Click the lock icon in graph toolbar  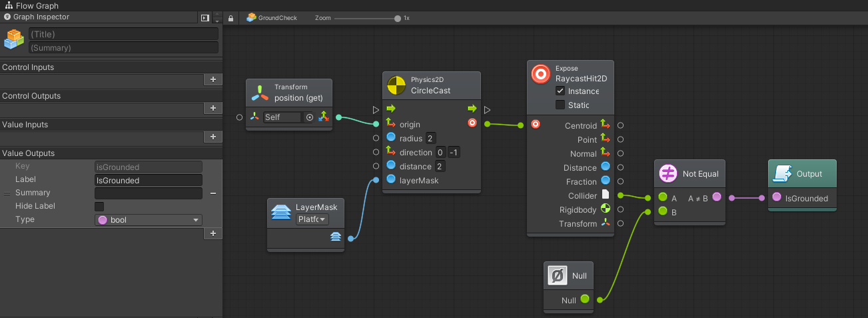click(x=230, y=18)
